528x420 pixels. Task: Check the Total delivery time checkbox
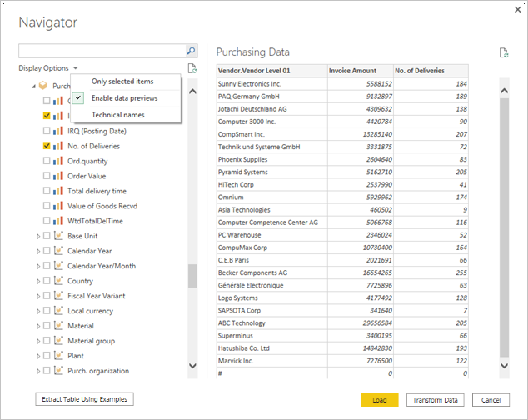(47, 191)
